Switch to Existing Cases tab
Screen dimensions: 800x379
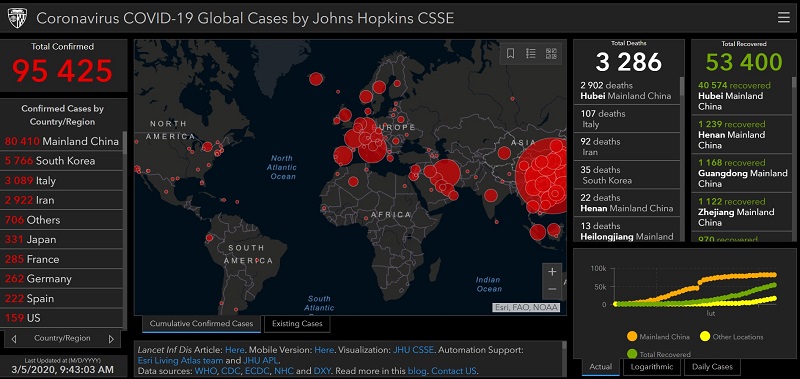297,324
